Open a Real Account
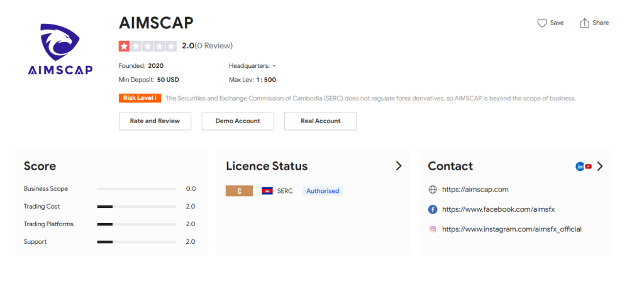The height and width of the screenshot is (289, 644). click(x=320, y=121)
